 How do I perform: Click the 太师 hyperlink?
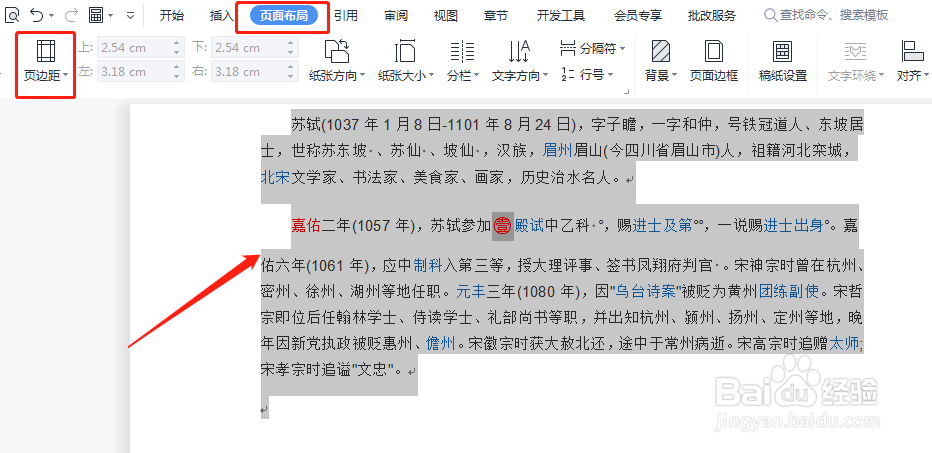point(845,343)
